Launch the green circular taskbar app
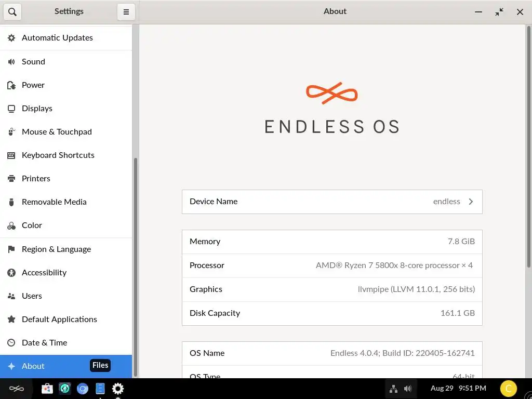Viewport: 532px width, 399px height. tap(65, 389)
